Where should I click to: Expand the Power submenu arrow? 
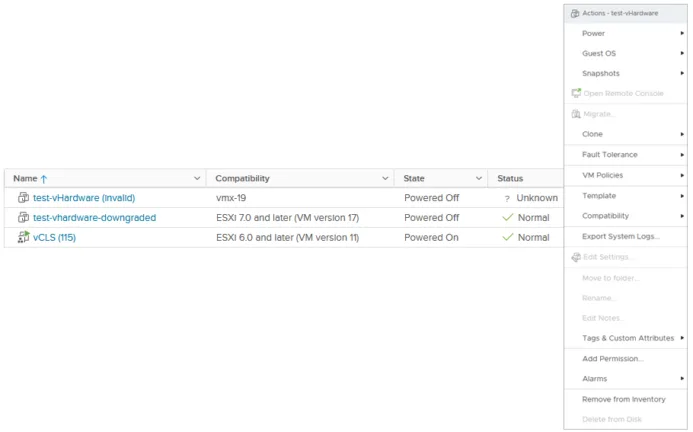tap(682, 33)
